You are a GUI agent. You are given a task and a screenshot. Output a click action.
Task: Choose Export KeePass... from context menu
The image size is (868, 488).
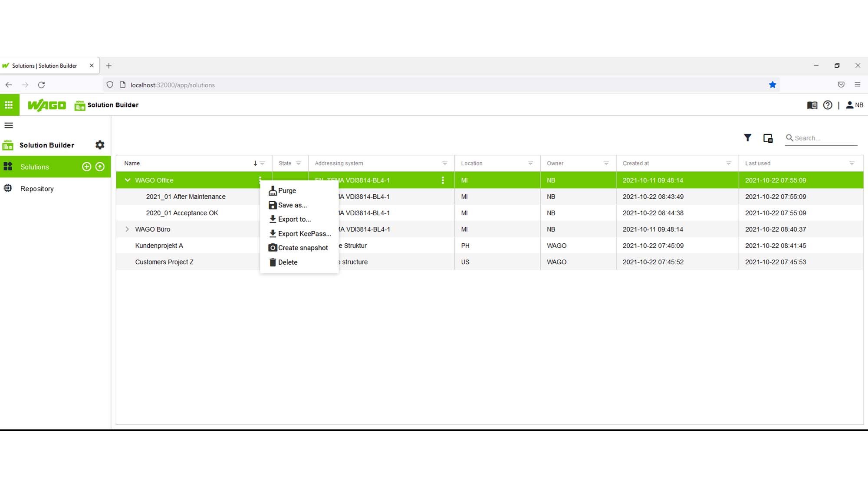299,233
